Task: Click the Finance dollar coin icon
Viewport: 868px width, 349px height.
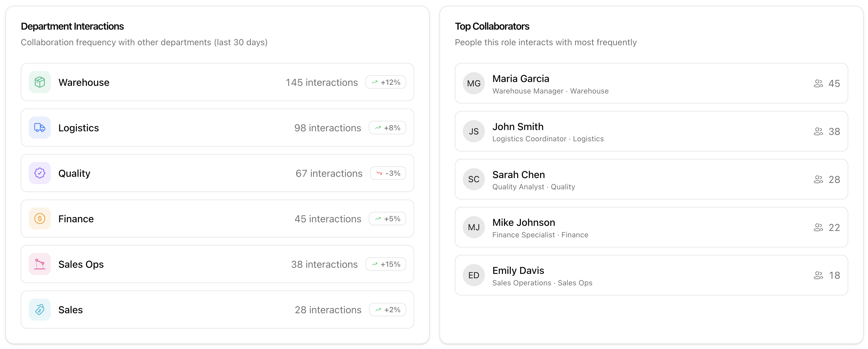Action: tap(40, 219)
